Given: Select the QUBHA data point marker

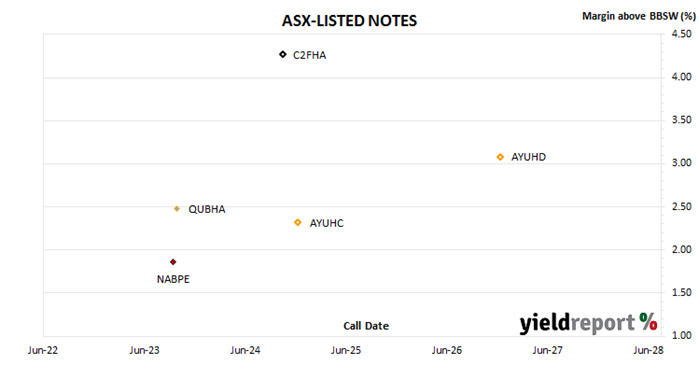Looking at the screenshot, I should point(177,209).
